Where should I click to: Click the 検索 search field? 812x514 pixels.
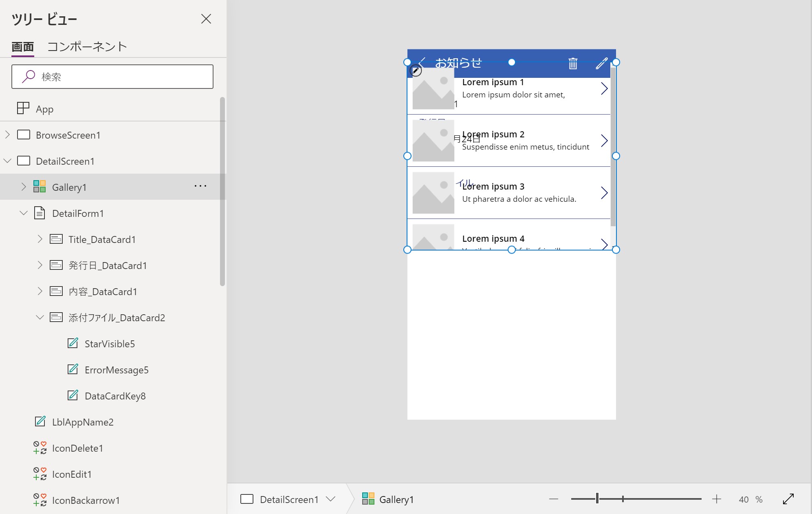(112, 77)
